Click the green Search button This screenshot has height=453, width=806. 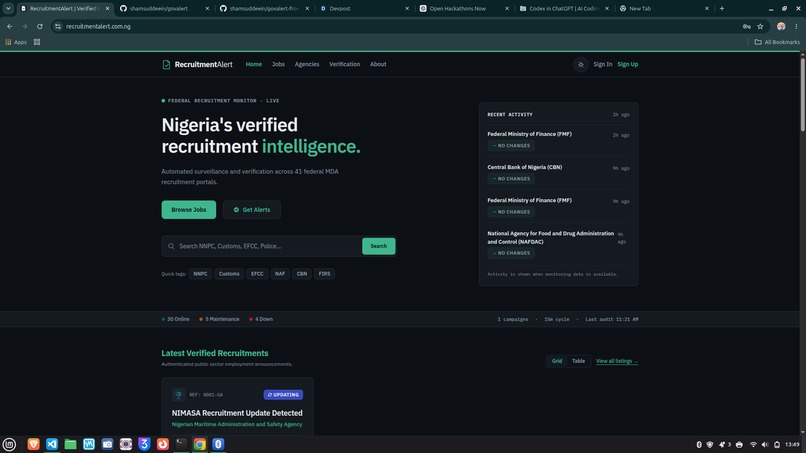click(378, 246)
